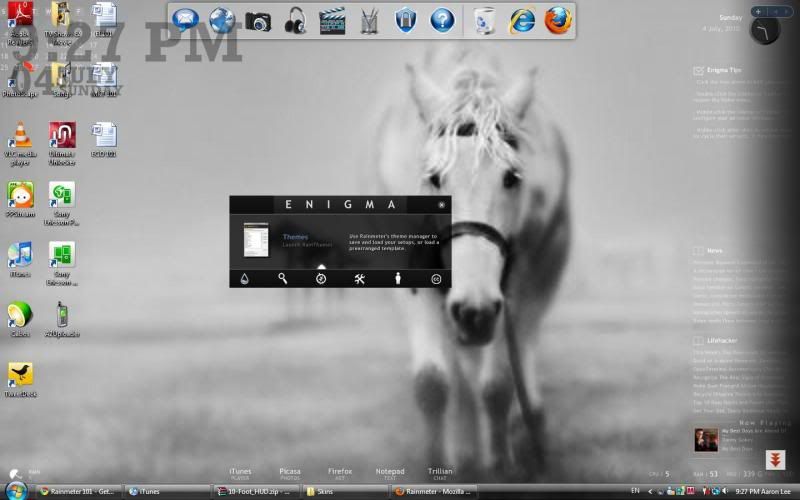Open the headphones icon in the dock
Viewport: 800px width, 500px height.
pos(295,20)
